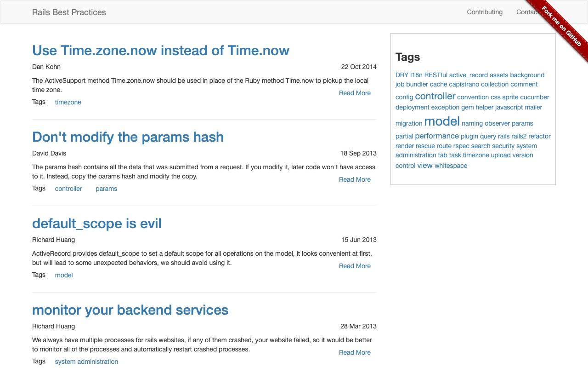Viewport: 588px width, 368px height.
Task: Click the naming tag in Tags cloud
Action: (472, 123)
